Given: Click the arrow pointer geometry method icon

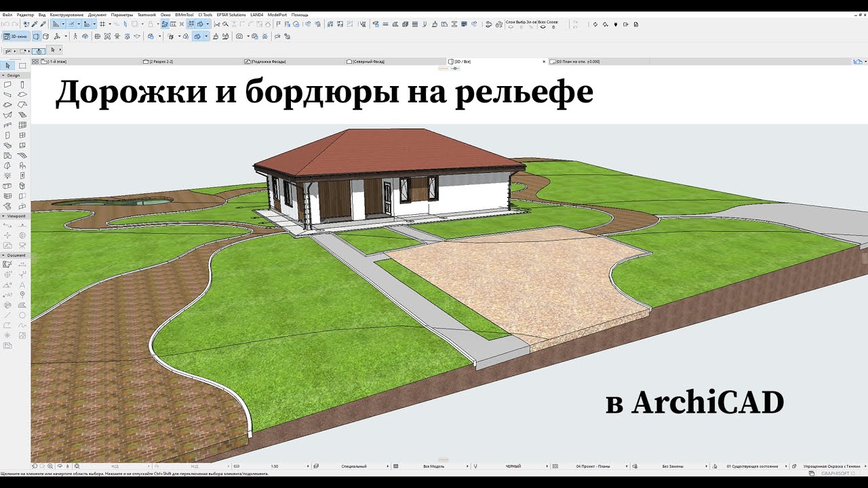Looking at the screenshot, I should coord(53,50).
